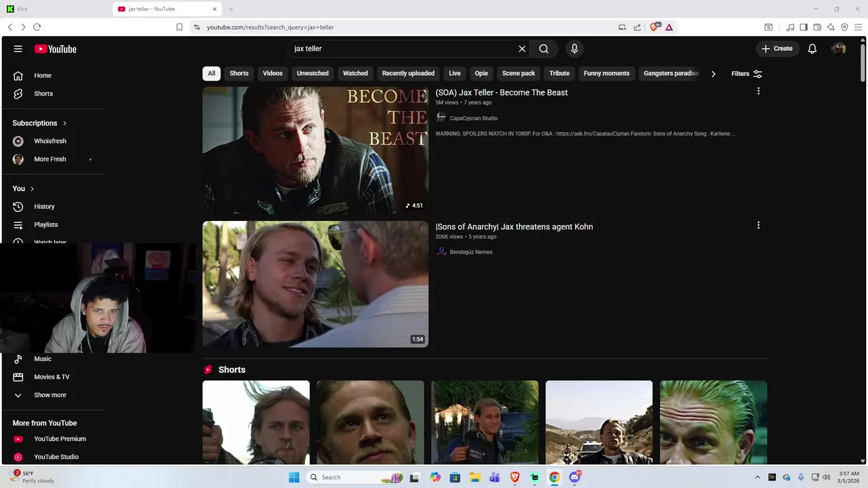Viewport: 868px width, 488px height.
Task: Open the YouTube hamburger guide menu
Action: 18,49
